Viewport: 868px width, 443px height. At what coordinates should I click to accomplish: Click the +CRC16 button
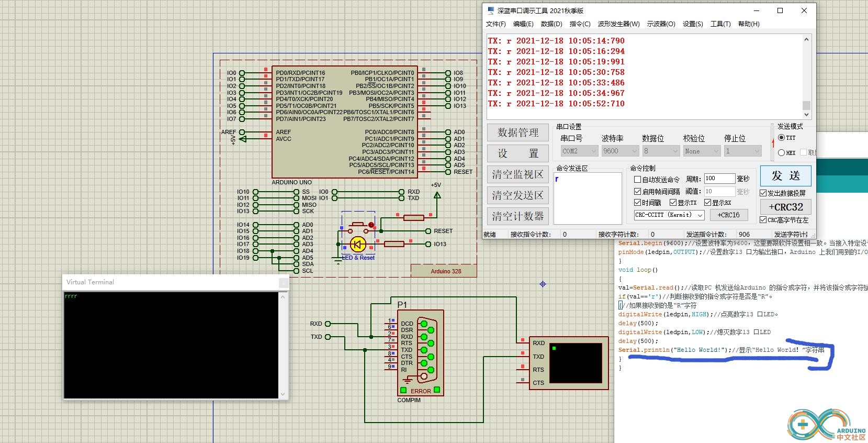coord(728,215)
